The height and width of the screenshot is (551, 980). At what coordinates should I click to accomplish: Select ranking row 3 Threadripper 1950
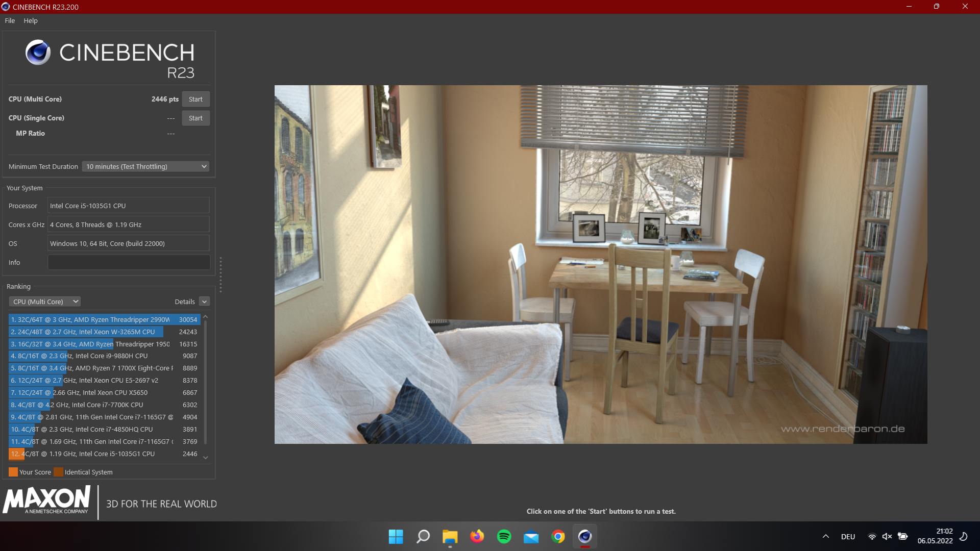pos(104,344)
